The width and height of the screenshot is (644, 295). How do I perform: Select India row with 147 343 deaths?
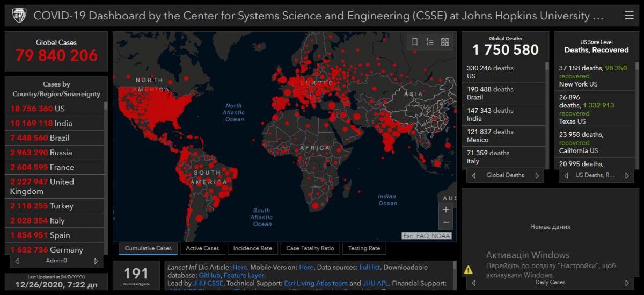coord(503,114)
